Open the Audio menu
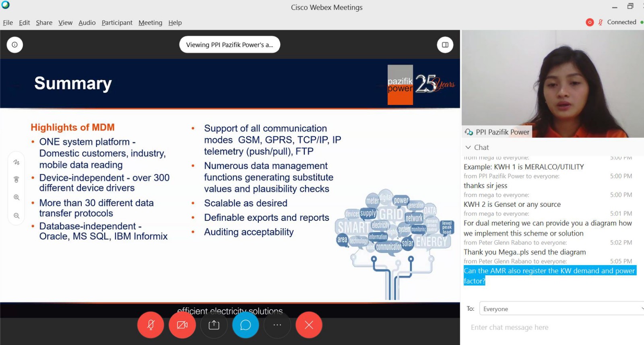The image size is (644, 345). coord(87,23)
